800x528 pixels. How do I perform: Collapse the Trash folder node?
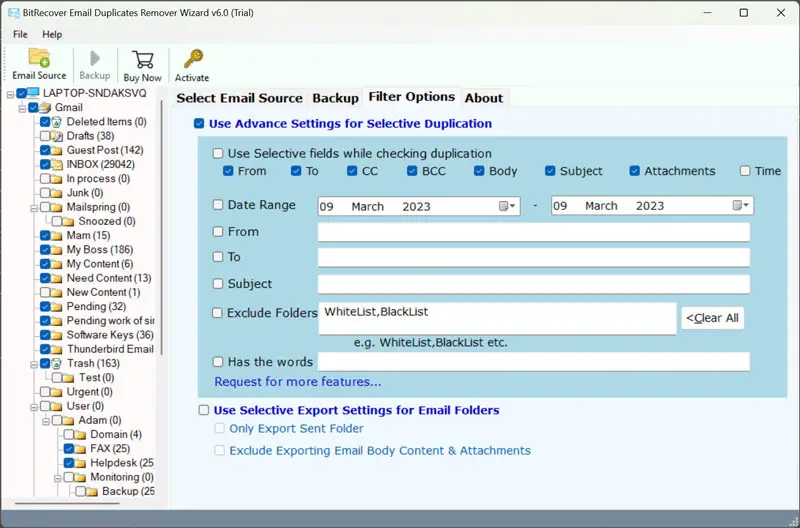(x=34, y=364)
